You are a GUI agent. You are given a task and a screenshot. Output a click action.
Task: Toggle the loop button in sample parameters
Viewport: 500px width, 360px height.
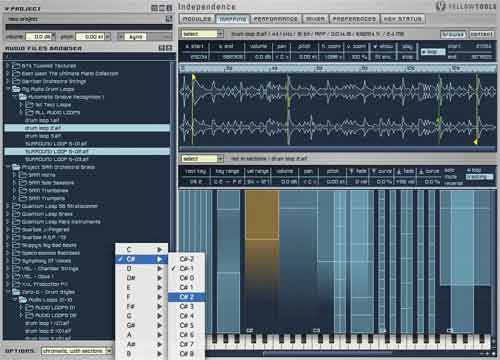[x=433, y=52]
